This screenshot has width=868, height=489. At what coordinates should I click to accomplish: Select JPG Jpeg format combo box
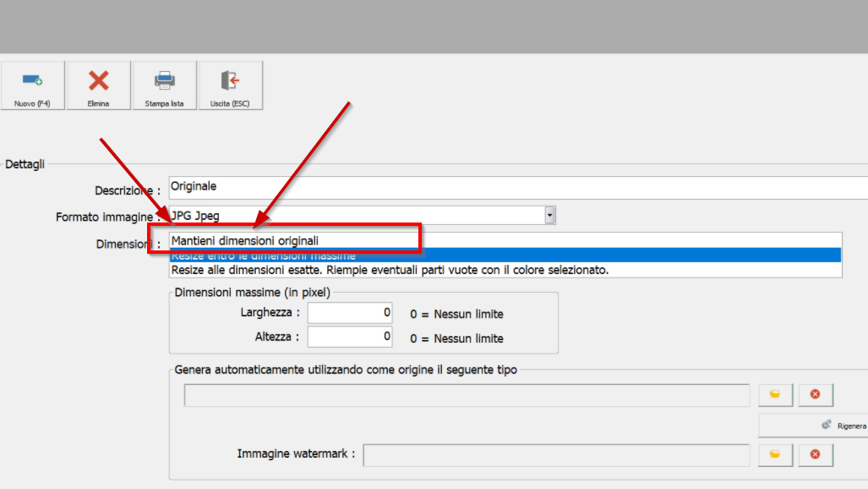(x=362, y=215)
